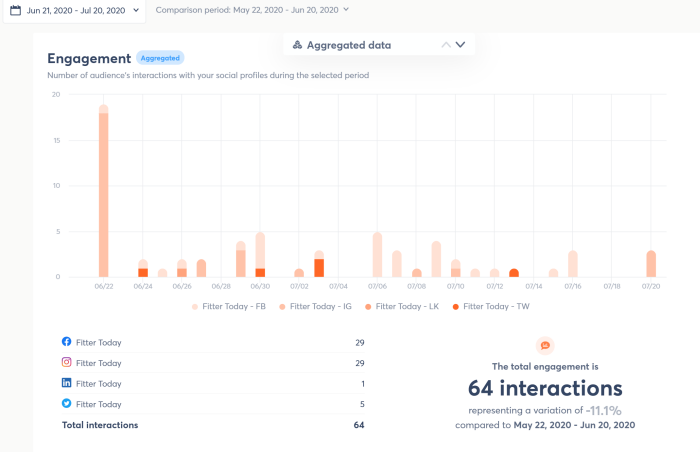Click the up chevron in Aggregated data
The width and height of the screenshot is (700, 452).
coord(446,45)
